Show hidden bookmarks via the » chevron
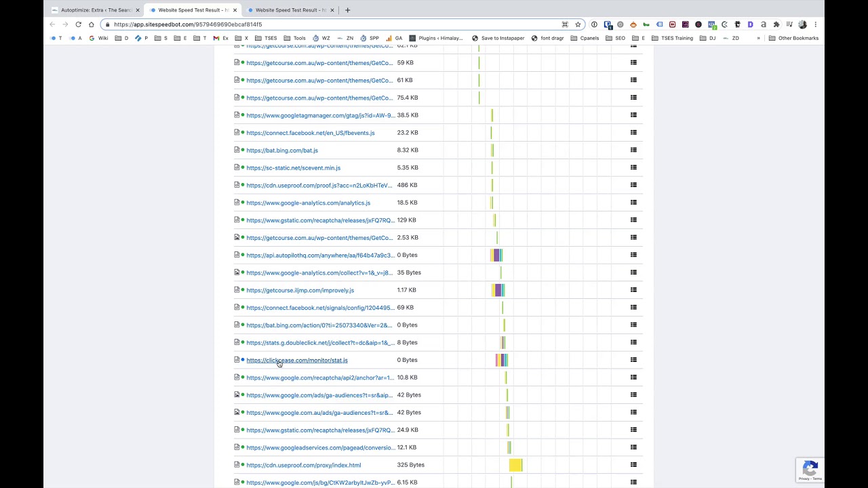The width and height of the screenshot is (868, 488). click(x=758, y=38)
